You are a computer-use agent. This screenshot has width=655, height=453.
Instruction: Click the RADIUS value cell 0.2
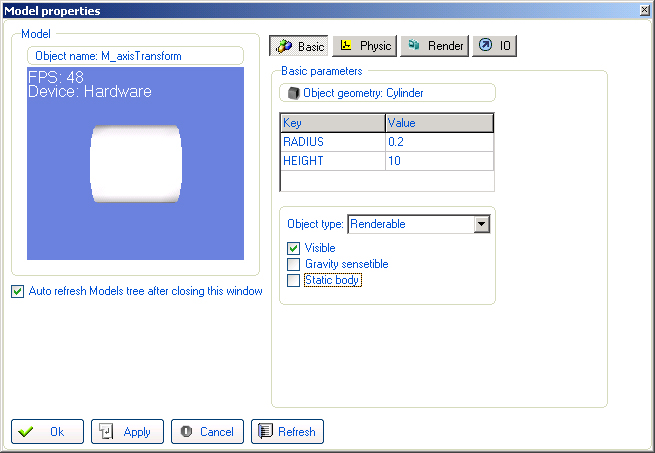coord(439,142)
